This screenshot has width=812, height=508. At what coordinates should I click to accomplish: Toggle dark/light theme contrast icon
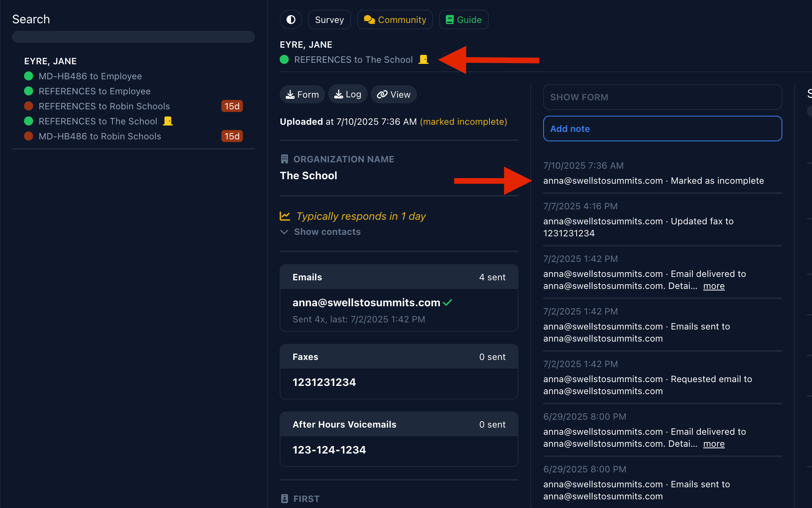tap(291, 20)
